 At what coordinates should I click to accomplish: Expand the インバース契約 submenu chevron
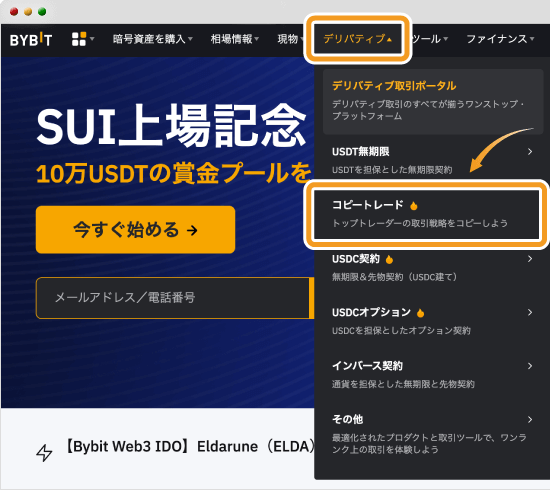pos(530,366)
